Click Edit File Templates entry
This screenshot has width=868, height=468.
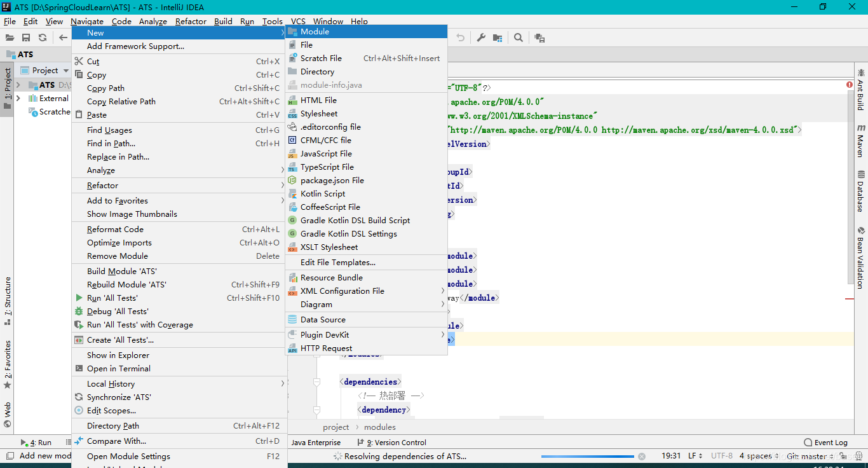point(367,262)
